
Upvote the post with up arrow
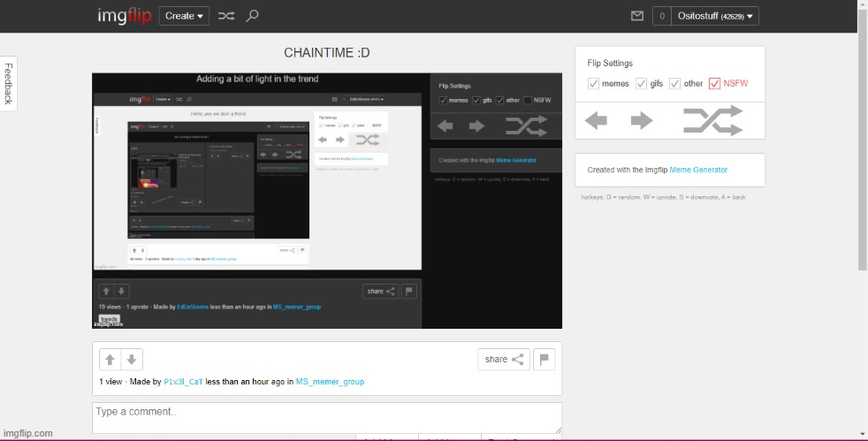pos(110,360)
